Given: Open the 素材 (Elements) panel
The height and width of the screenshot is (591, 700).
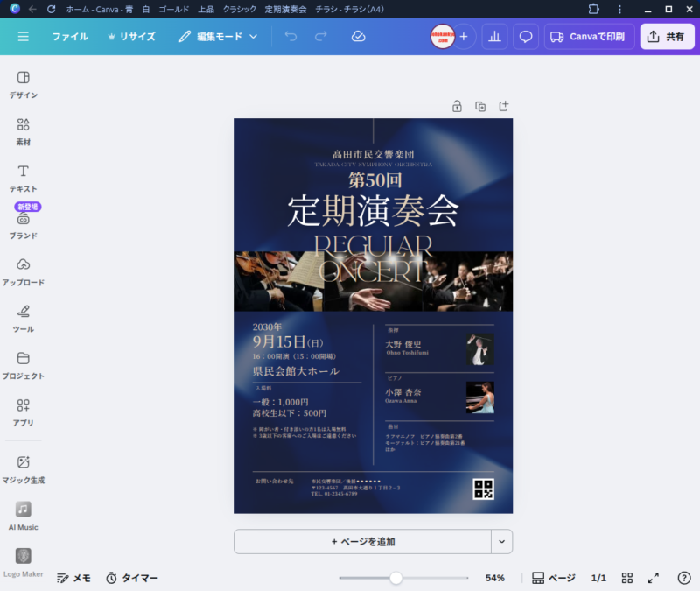Looking at the screenshot, I should (x=24, y=130).
